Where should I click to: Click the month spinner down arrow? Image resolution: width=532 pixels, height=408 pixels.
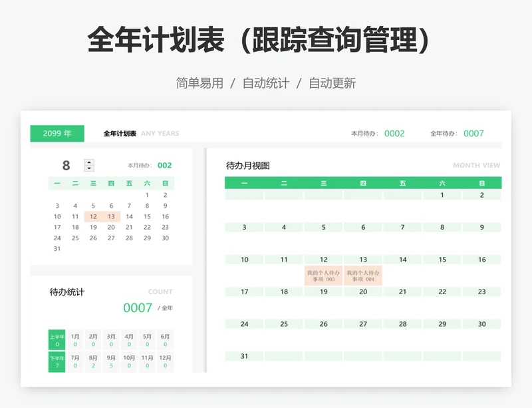(89, 168)
